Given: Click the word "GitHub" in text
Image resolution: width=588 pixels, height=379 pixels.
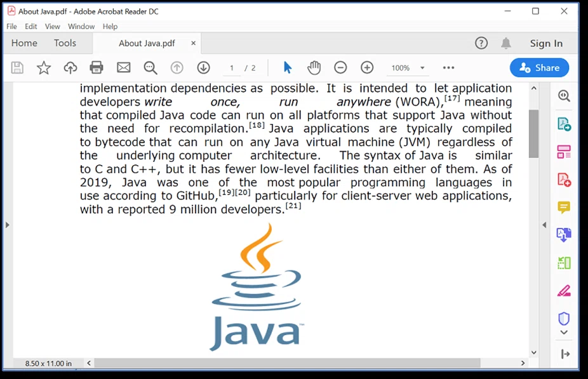Looking at the screenshot, I should tap(196, 196).
